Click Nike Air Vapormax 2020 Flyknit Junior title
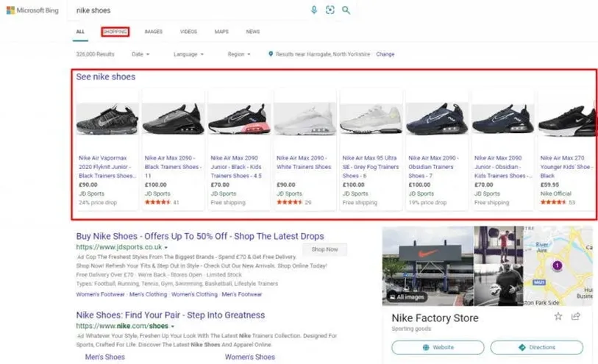This screenshot has height=364, width=598. click(107, 167)
